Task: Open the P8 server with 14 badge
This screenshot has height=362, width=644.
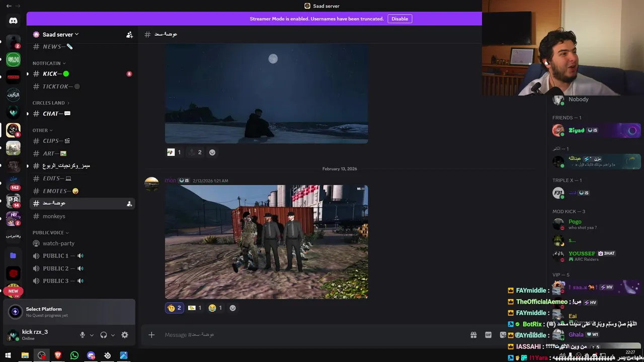Action: coord(13,201)
